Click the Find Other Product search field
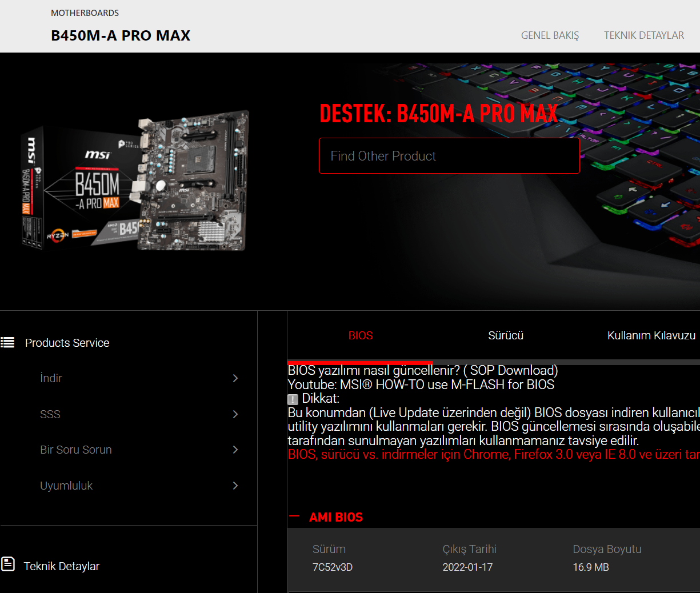Image resolution: width=700 pixels, height=593 pixels. tap(449, 155)
